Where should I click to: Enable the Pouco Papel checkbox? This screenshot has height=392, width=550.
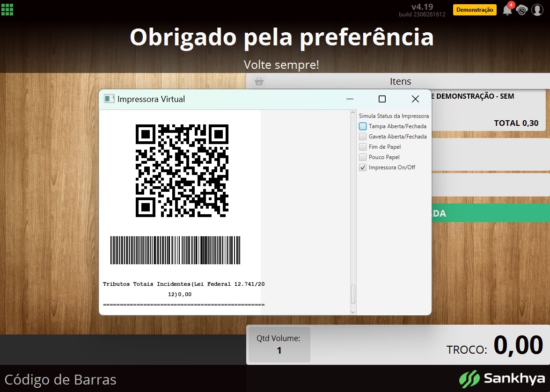(x=363, y=157)
